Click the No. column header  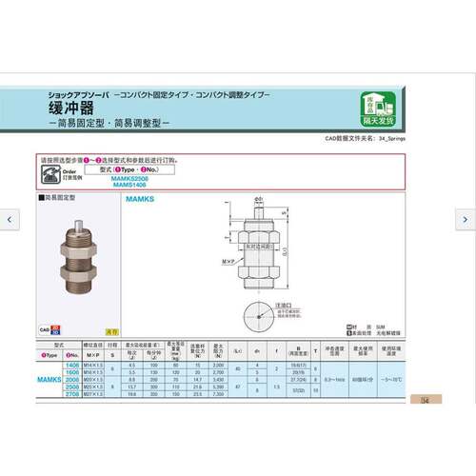tap(72, 355)
